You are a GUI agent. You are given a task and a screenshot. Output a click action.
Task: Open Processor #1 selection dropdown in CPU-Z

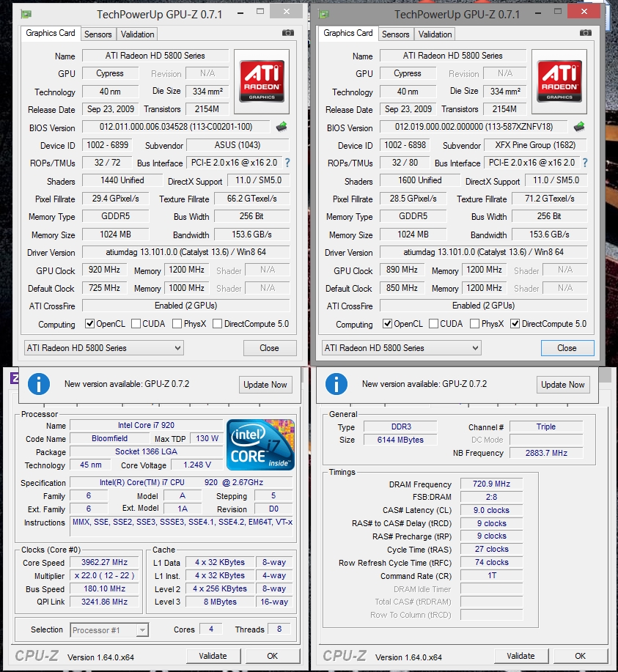tap(109, 630)
